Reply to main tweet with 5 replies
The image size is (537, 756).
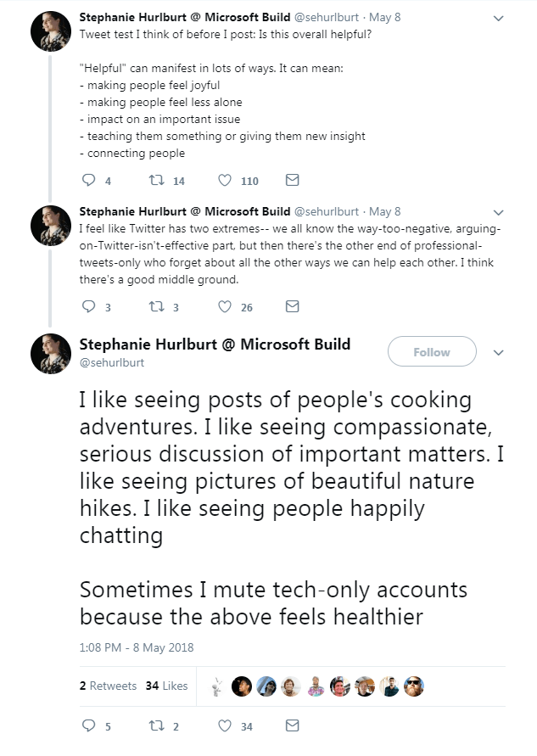click(89, 726)
